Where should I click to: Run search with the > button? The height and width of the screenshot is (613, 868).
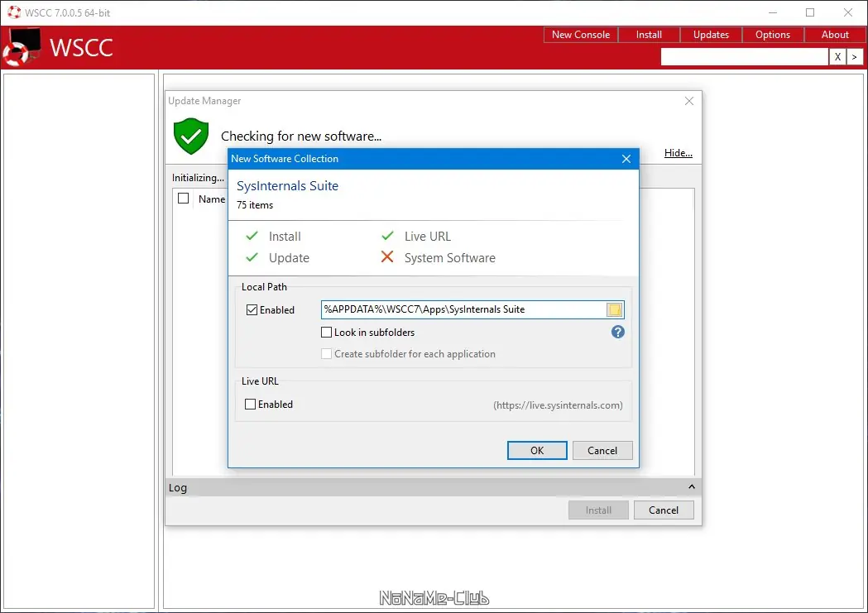tap(854, 56)
